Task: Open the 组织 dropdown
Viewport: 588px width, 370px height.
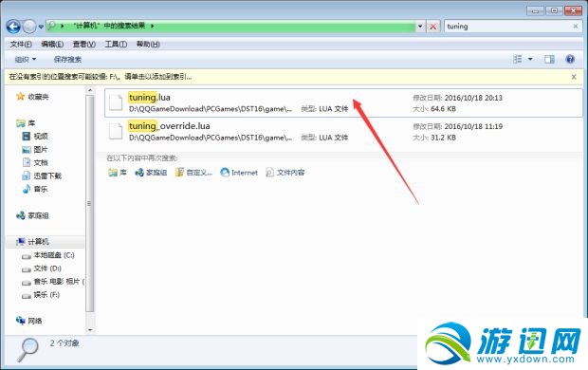Action: 26,59
